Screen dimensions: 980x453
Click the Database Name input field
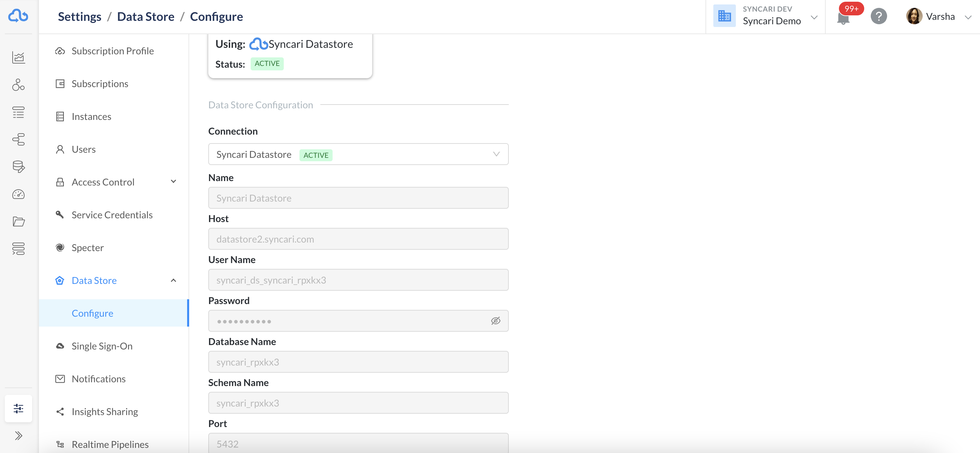coord(358,362)
